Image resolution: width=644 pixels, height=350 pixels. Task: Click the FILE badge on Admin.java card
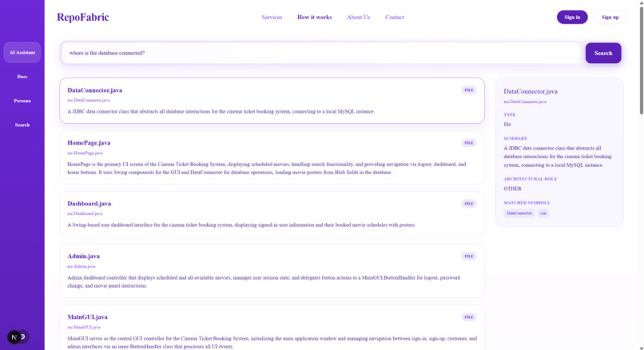coord(469,257)
